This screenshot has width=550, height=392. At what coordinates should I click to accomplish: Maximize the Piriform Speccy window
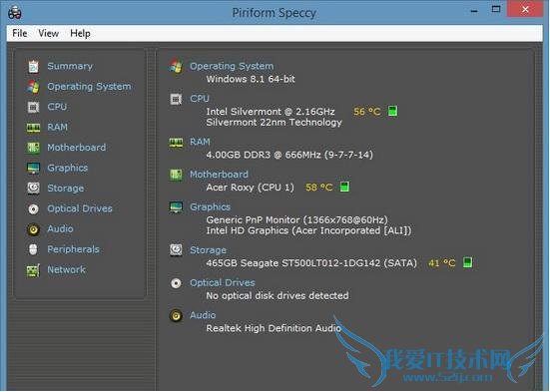(496, 9)
